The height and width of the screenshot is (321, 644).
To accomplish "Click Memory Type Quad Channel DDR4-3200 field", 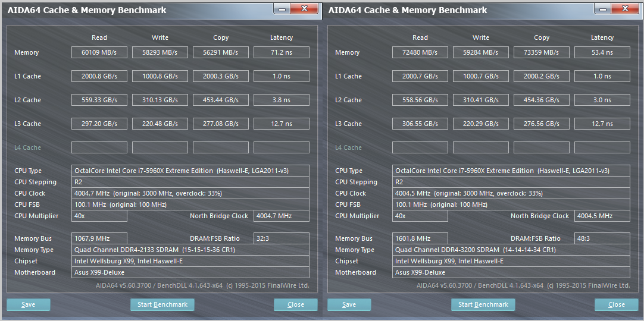I will pos(511,250).
